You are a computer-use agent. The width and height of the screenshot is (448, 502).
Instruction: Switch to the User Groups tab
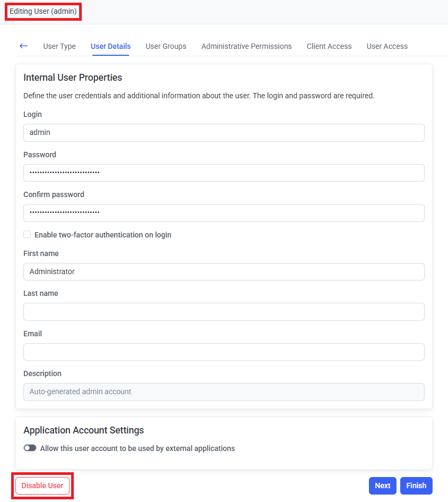coord(166,46)
